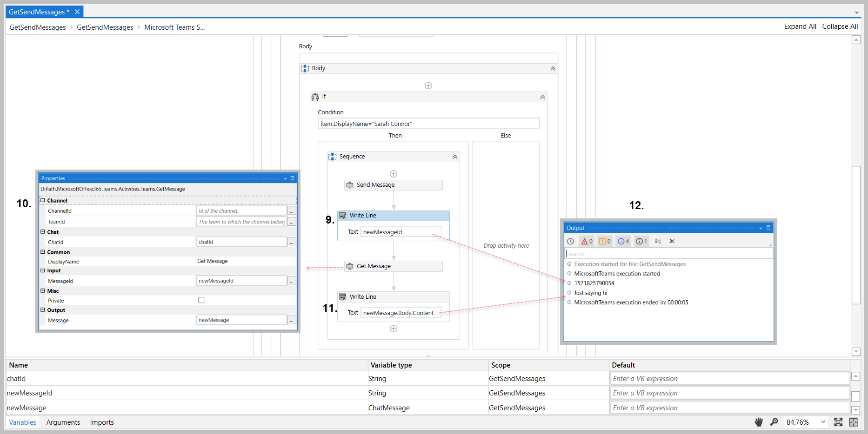Close the GetSendMessages tab
Screen dimensions: 868x434
[x=77, y=12]
